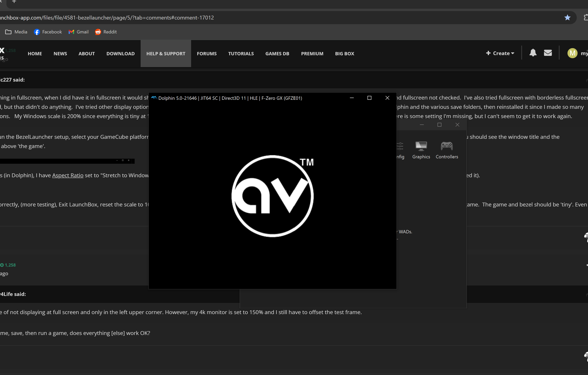The width and height of the screenshot is (588, 375).
Task: Open the NEWS menu item
Action: (x=60, y=54)
